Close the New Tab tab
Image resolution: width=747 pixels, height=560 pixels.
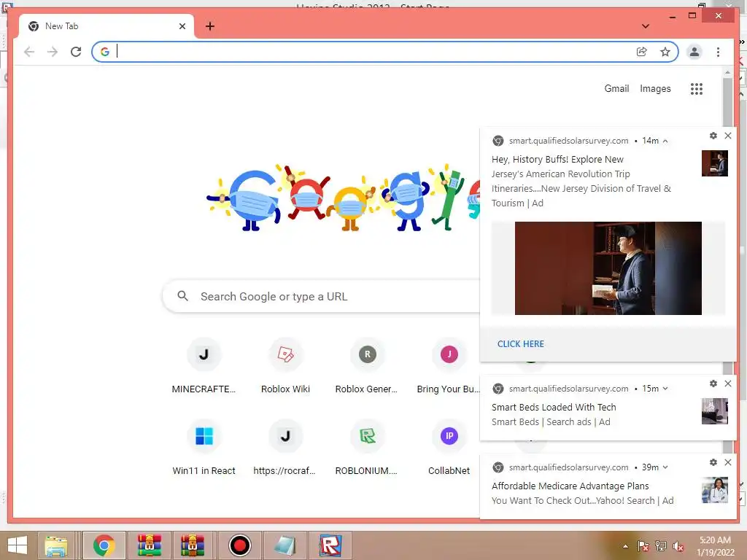pos(182,26)
